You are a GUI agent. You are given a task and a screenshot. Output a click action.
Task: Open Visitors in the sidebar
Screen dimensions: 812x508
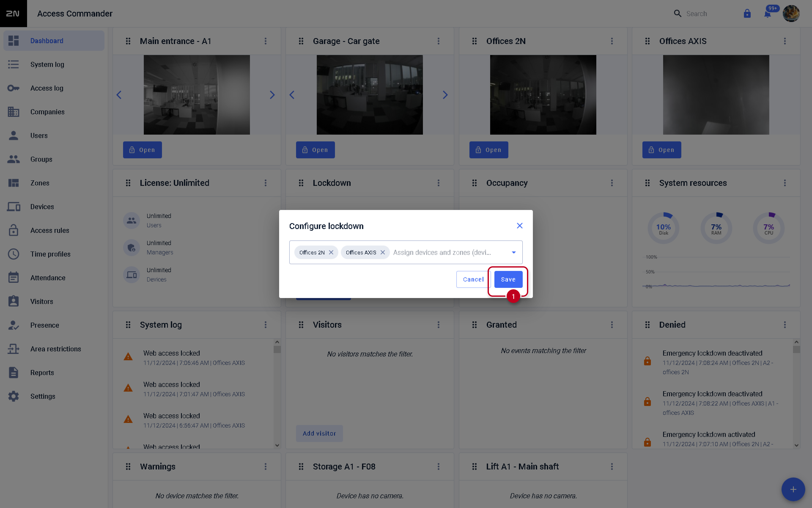54,301
